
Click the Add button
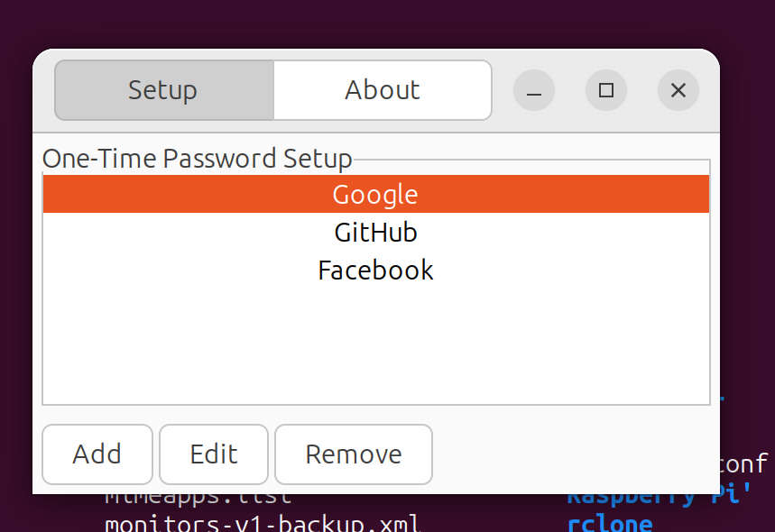tap(97, 454)
